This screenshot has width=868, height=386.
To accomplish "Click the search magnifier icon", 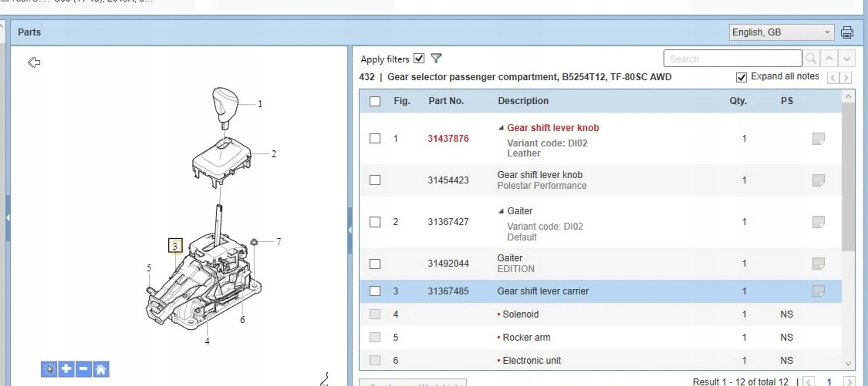I will (811, 58).
